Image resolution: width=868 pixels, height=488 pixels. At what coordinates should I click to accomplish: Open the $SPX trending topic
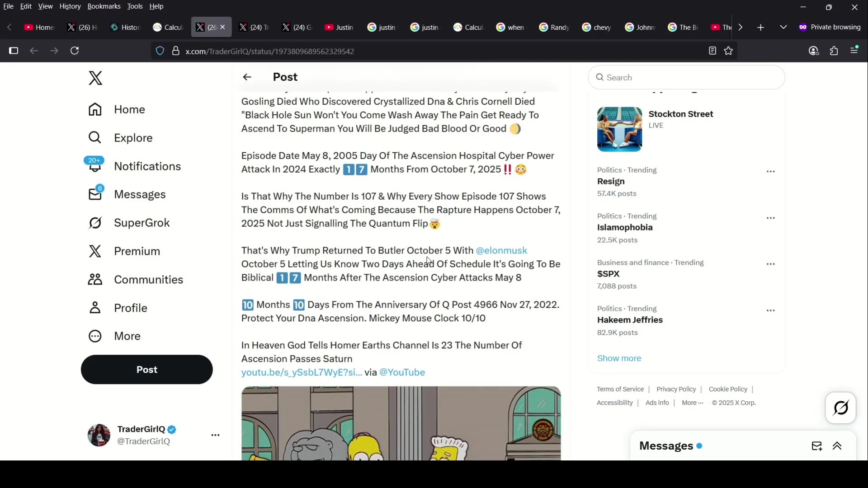click(609, 275)
